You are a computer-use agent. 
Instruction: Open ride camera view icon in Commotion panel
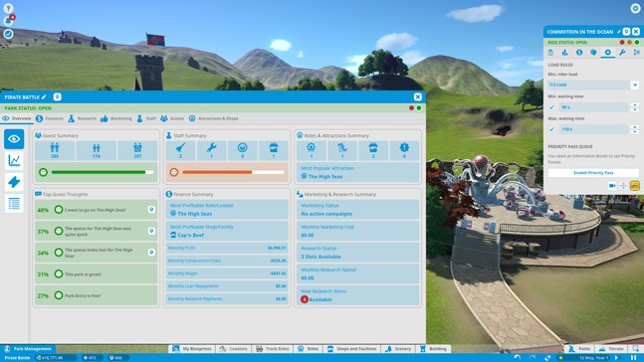coord(612,186)
